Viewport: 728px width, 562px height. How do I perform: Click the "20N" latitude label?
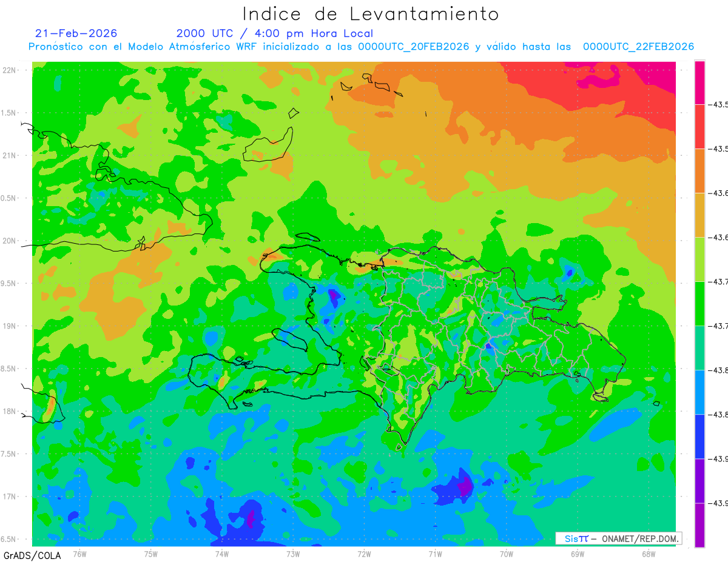[x=9, y=241]
